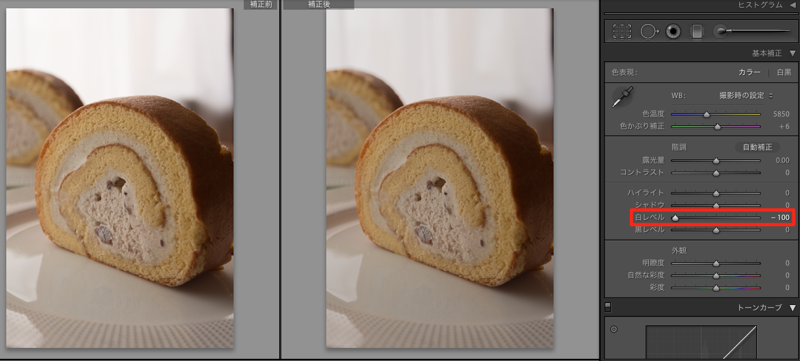Choose the Red Eye Correction tool
This screenshot has height=361, width=800.
(x=673, y=32)
